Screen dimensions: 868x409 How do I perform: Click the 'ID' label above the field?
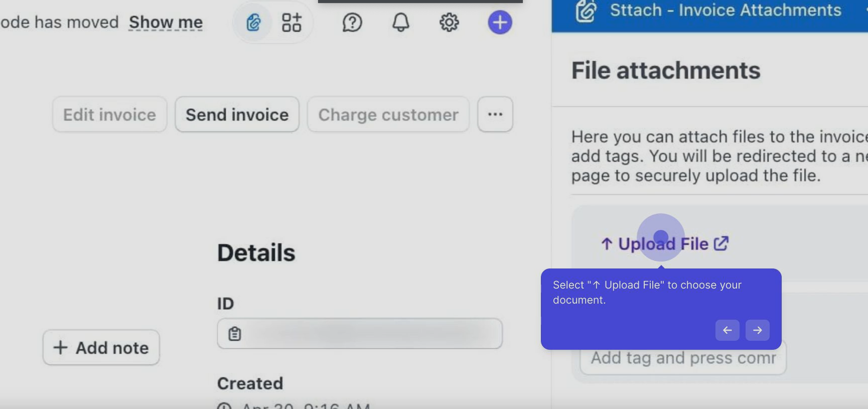[226, 304]
